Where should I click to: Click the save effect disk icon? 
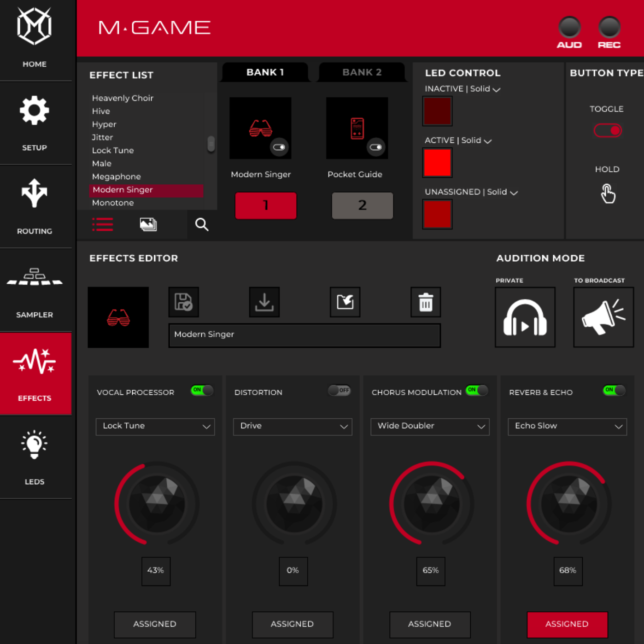[184, 302]
